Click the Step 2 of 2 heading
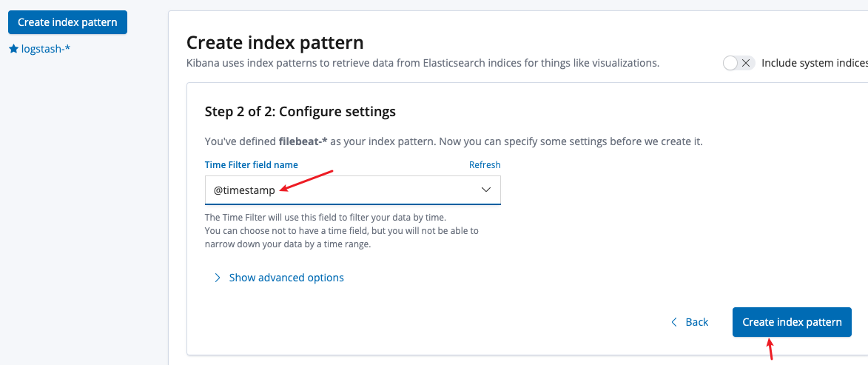The height and width of the screenshot is (365, 868). pos(300,111)
